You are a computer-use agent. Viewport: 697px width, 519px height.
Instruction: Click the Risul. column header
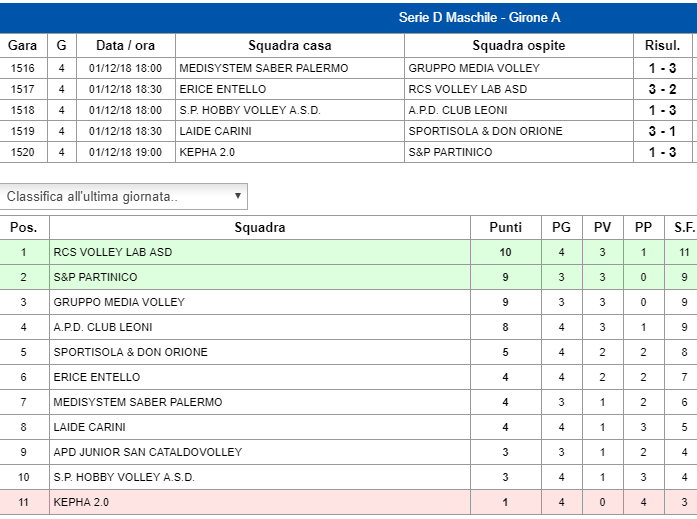coord(662,45)
